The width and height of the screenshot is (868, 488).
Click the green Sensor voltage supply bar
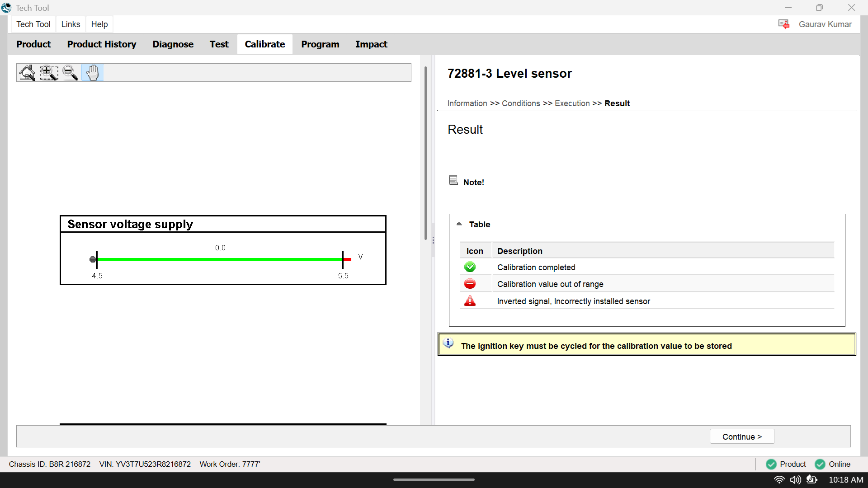click(220, 259)
